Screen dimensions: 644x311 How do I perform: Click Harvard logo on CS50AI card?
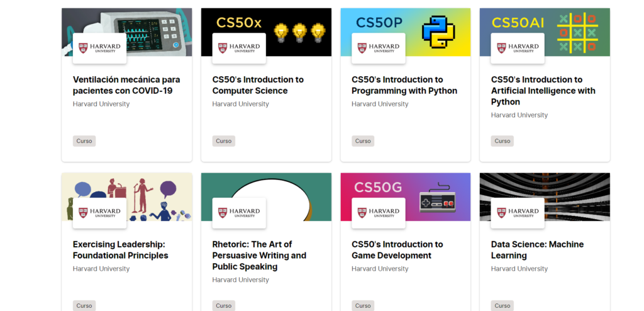point(518,48)
